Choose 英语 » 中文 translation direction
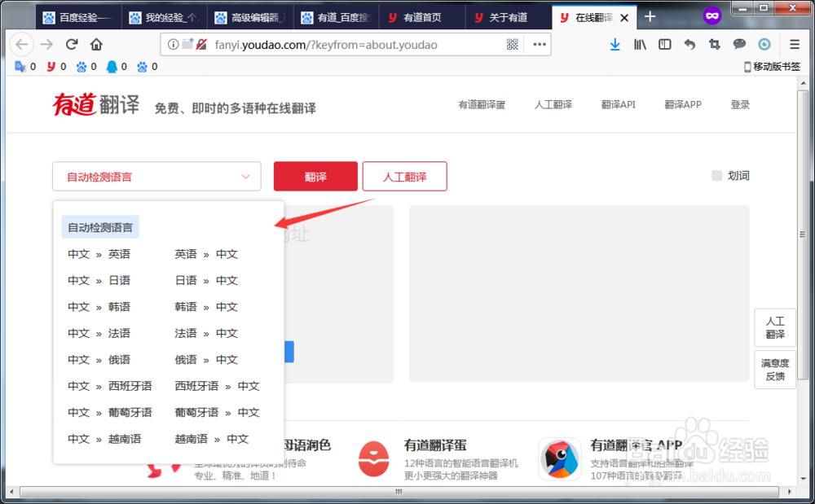 206,254
